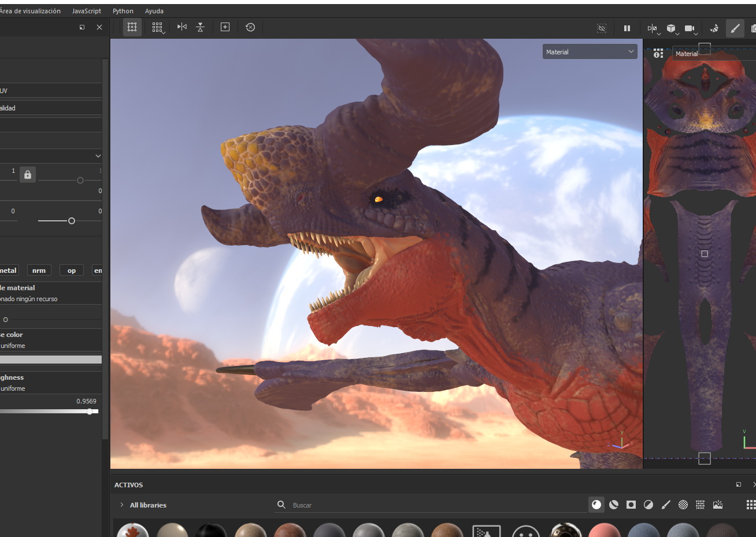Toggle the op channel button

click(72, 271)
